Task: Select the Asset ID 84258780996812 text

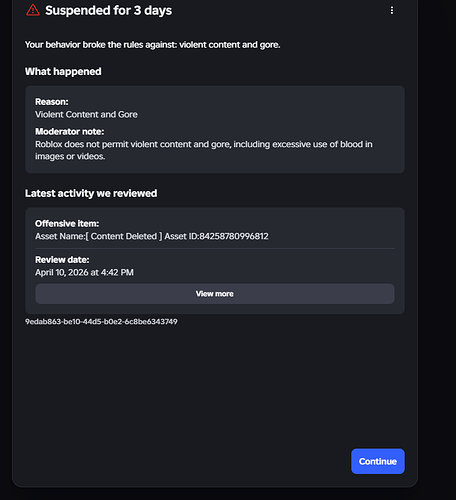Action: click(216, 236)
